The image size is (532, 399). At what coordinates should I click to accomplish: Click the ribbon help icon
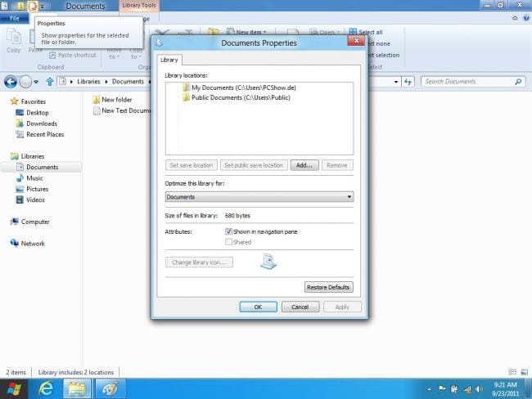point(526,18)
